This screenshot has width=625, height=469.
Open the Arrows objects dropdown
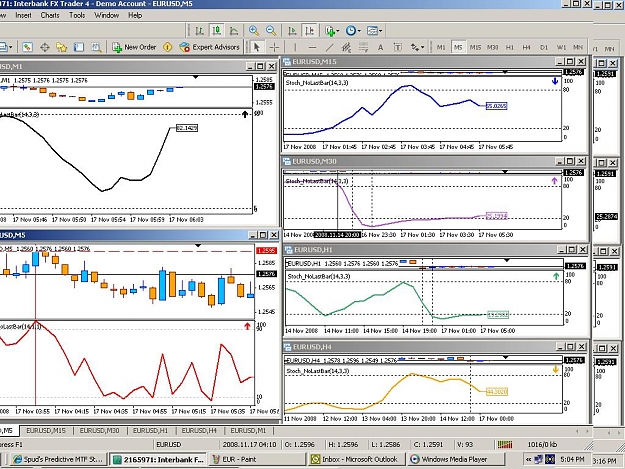click(x=417, y=47)
